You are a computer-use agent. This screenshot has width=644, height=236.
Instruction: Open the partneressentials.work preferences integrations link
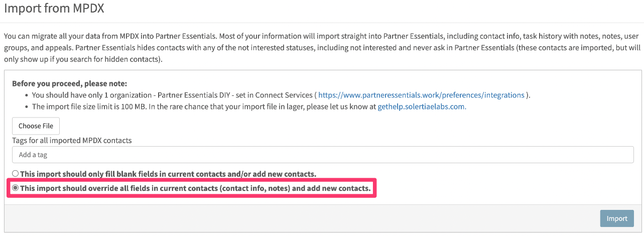tap(422, 95)
